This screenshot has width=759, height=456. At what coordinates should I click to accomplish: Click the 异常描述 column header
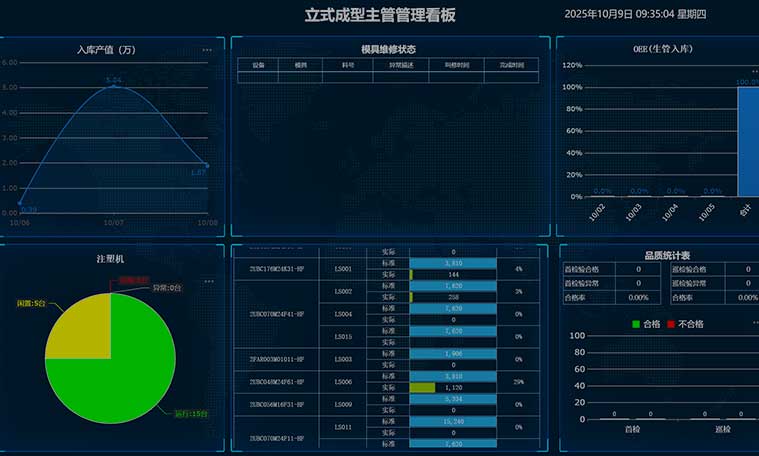coord(387,64)
